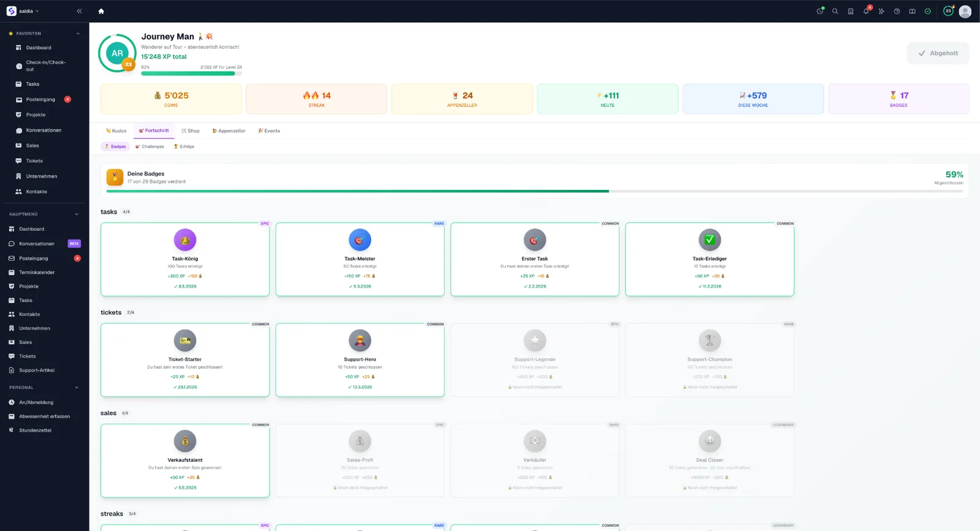The image size is (980, 531).
Task: Open the Events tab
Action: tap(269, 130)
